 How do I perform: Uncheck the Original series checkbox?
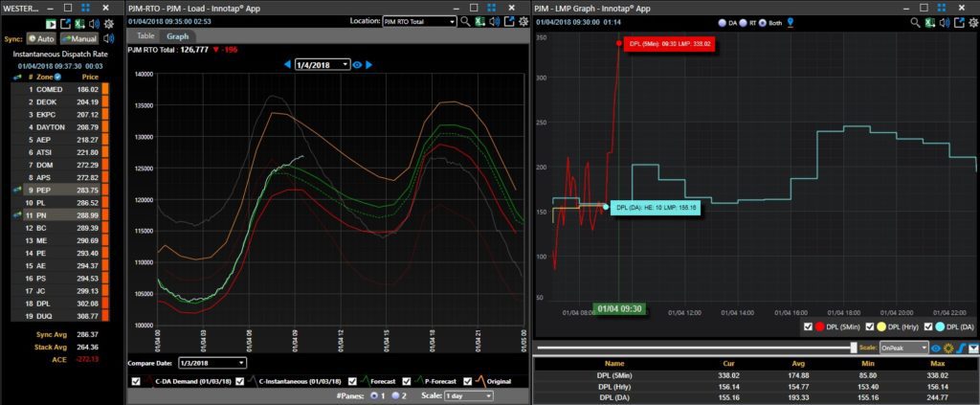tap(467, 381)
